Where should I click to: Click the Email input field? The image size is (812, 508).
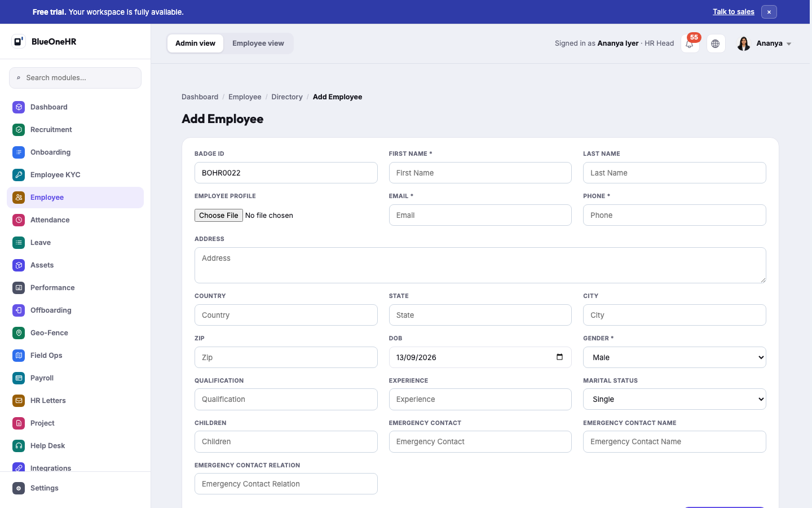click(x=480, y=215)
